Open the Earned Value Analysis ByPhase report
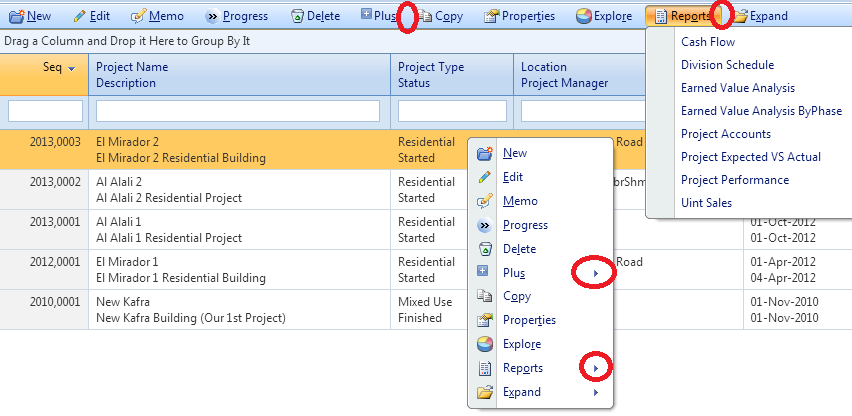The image size is (852, 416). point(761,111)
